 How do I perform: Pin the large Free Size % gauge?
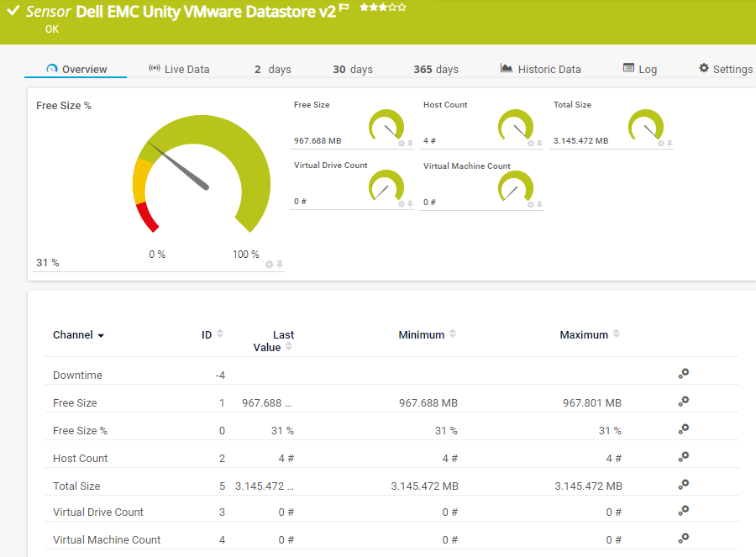coord(280,264)
